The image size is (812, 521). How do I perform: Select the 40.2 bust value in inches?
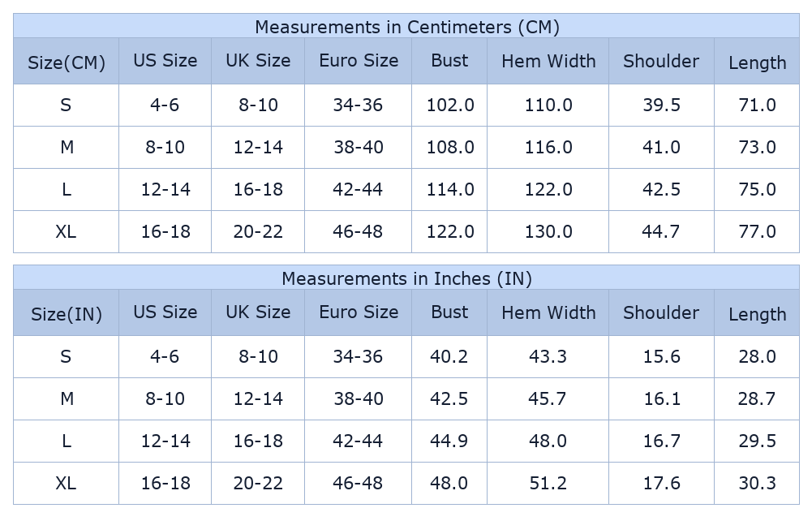point(449,356)
